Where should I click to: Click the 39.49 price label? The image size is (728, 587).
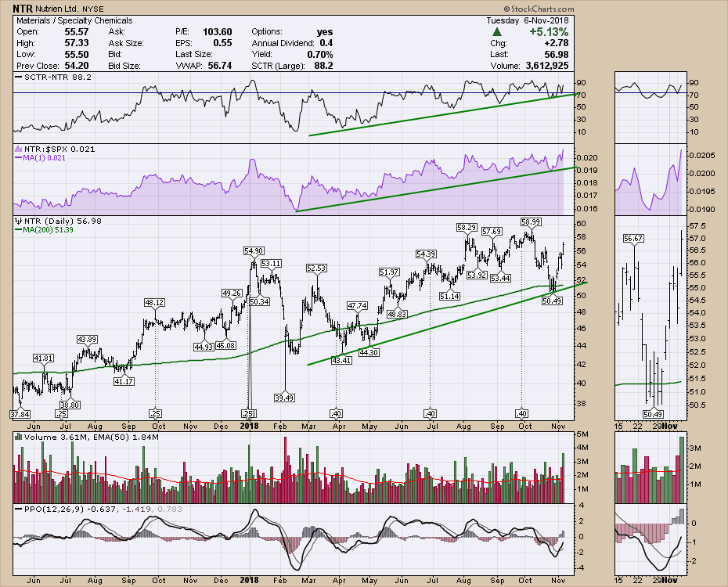coord(284,398)
